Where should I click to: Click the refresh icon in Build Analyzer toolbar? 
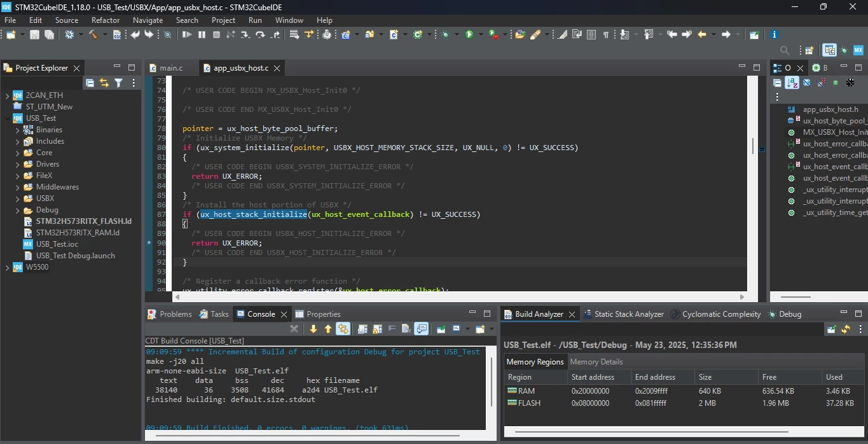846,329
